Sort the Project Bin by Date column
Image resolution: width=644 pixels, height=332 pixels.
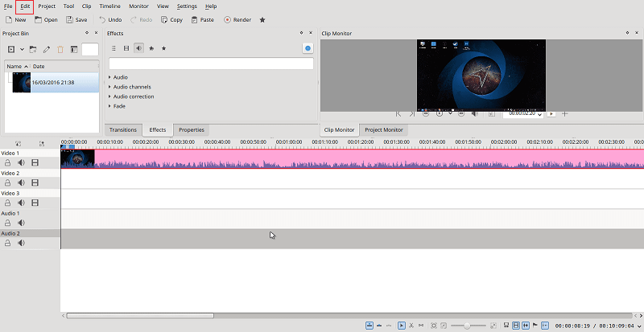coord(39,66)
